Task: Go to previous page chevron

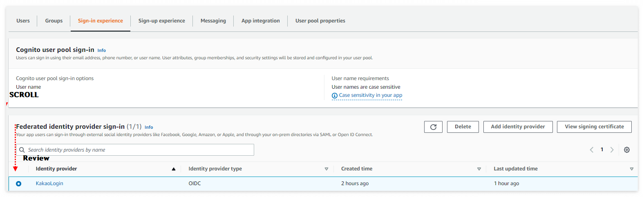Action: [x=592, y=150]
